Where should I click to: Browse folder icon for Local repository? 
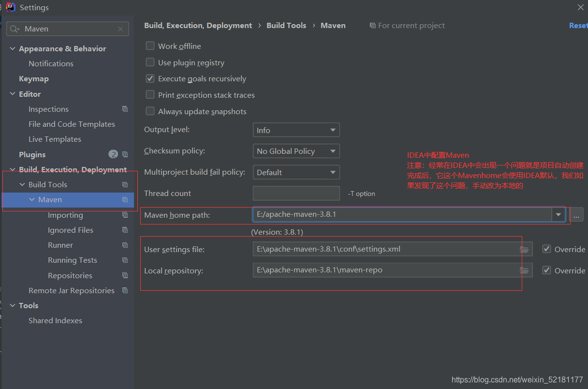524,270
